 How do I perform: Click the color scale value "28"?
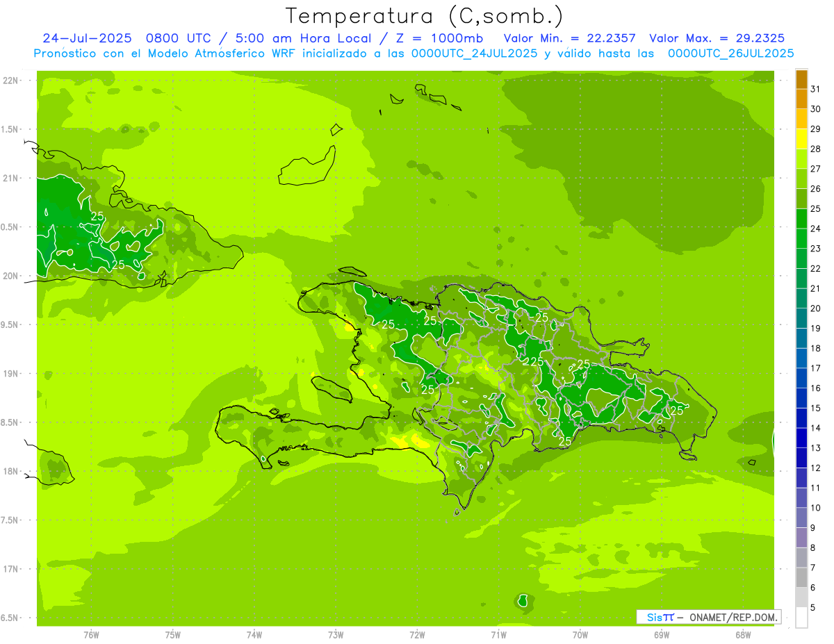[816, 149]
